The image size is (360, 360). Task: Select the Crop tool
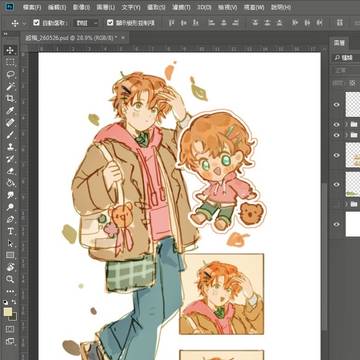coord(10,98)
